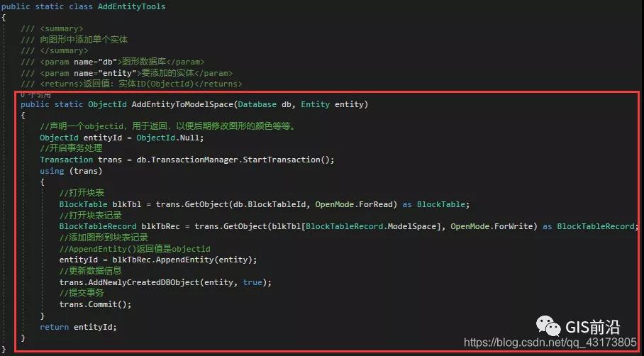Viewport: 644px width, 356px height.
Task: Click the comment starting with //声明一个objectid
Action: click(x=168, y=126)
